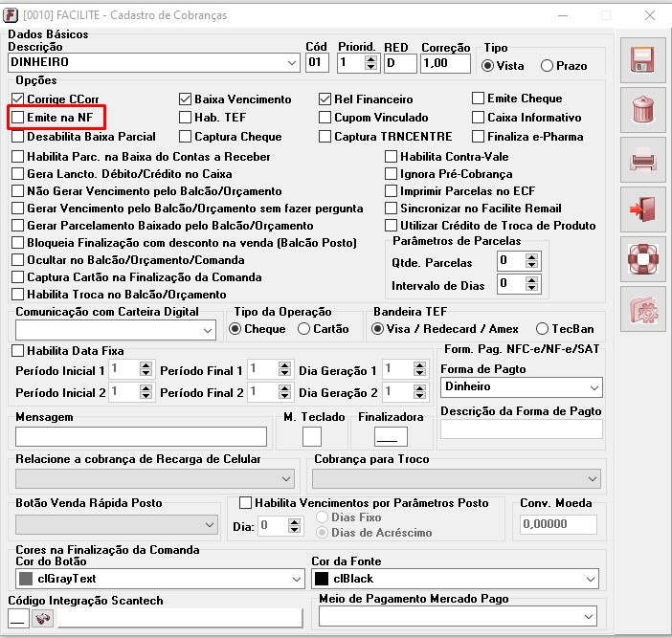Open the Cor do Botão clGrayText dropdown
The image size is (672, 638).
click(297, 579)
